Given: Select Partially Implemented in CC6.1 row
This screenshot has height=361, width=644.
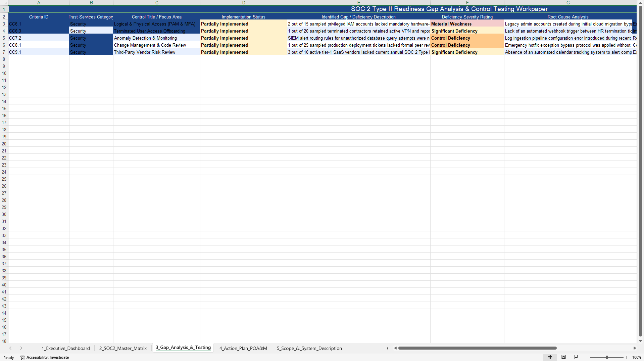Looking at the screenshot, I should tap(244, 24).
